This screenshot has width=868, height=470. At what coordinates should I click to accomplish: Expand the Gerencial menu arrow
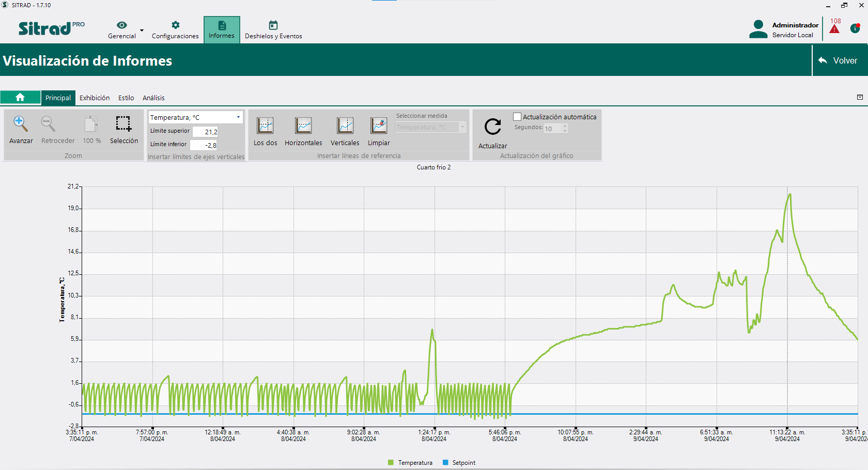[142, 30]
